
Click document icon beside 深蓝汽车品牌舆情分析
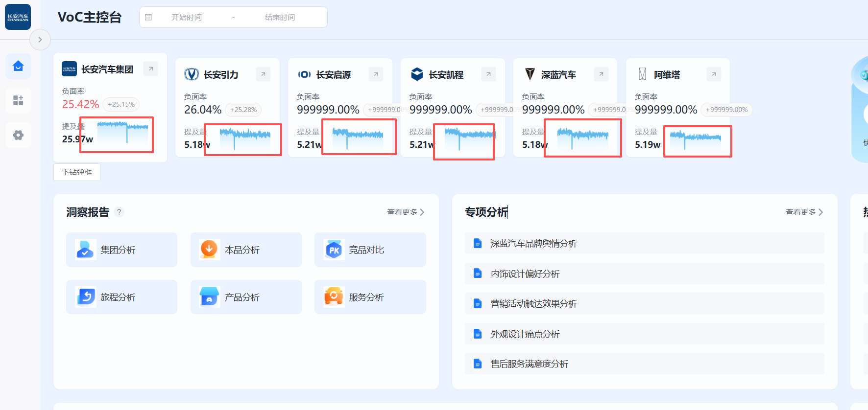478,243
